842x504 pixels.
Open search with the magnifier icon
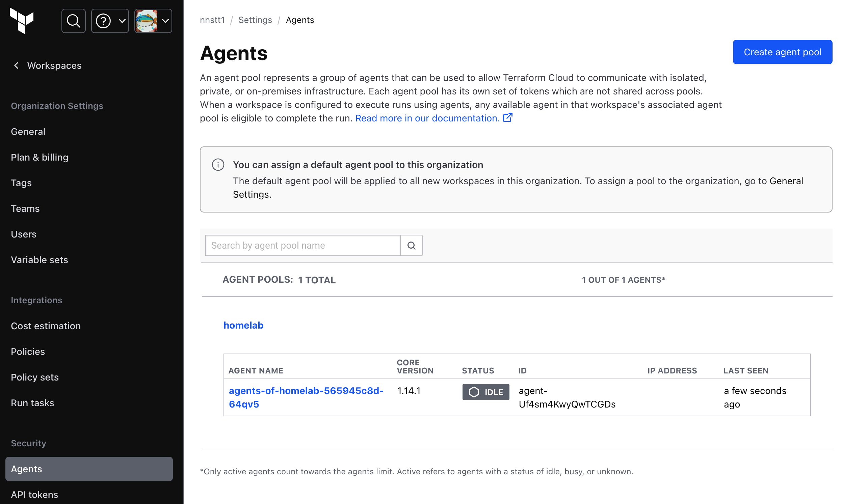tap(73, 21)
